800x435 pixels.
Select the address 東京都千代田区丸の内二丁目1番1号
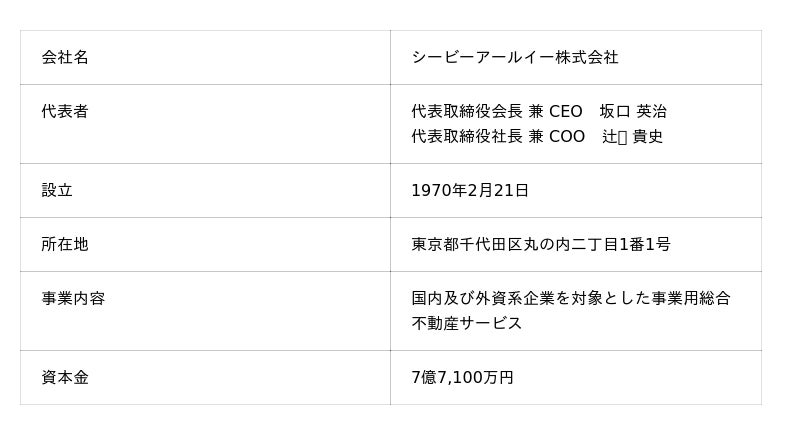click(x=540, y=245)
